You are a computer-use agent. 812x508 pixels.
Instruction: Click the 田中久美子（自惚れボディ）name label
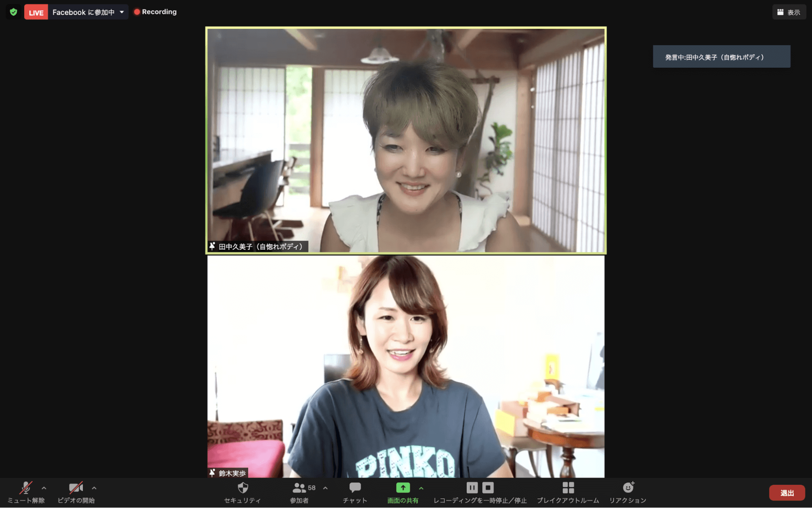tap(261, 247)
